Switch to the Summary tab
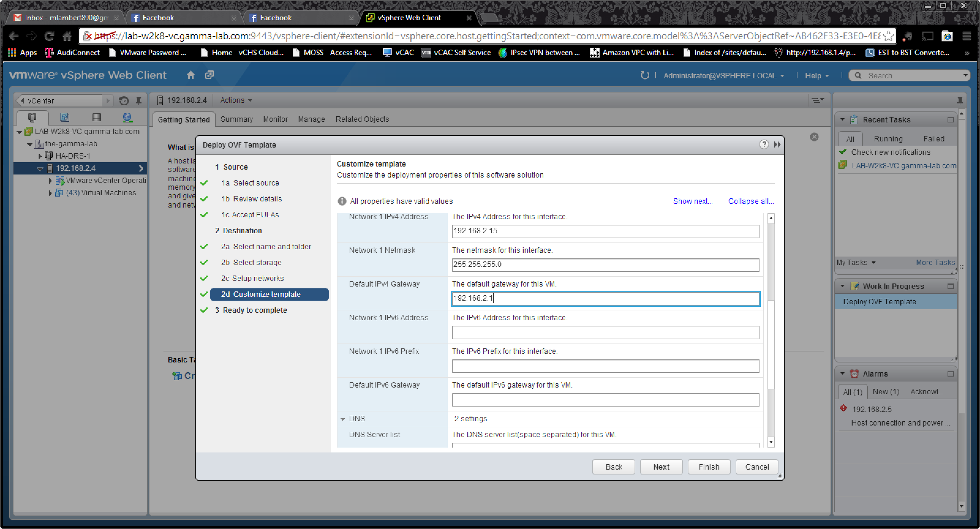Screen dimensions: 980x529 pyautogui.click(x=236, y=119)
